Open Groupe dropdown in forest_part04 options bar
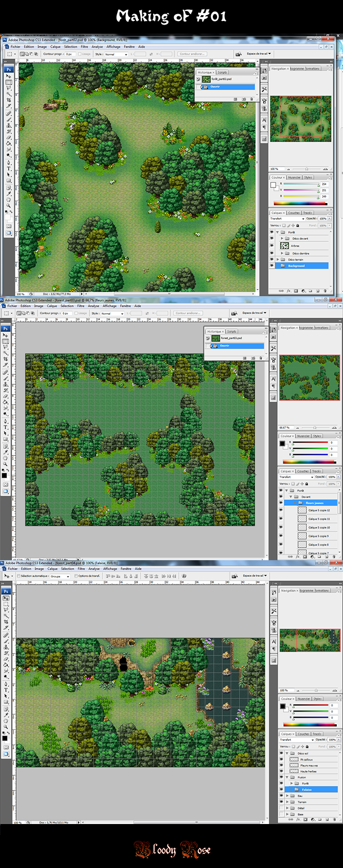This screenshot has height=868, width=343. (59, 576)
